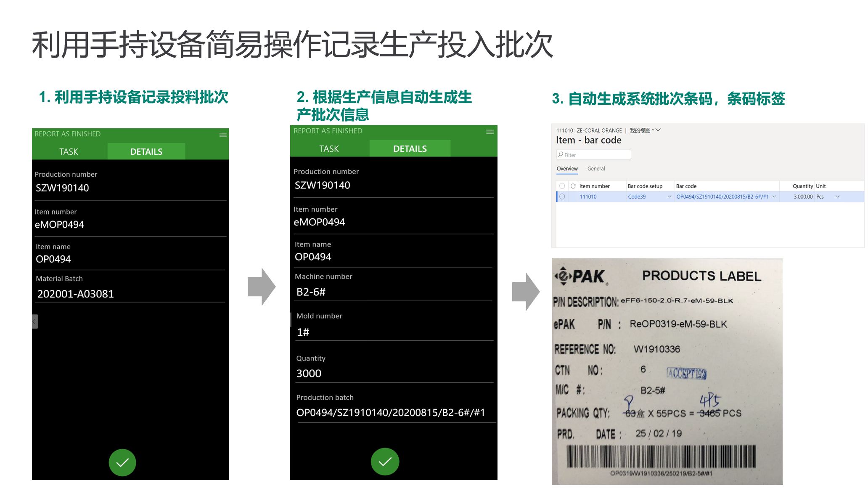Click Mold number field 1#
This screenshot has width=868, height=488.
pos(394,332)
